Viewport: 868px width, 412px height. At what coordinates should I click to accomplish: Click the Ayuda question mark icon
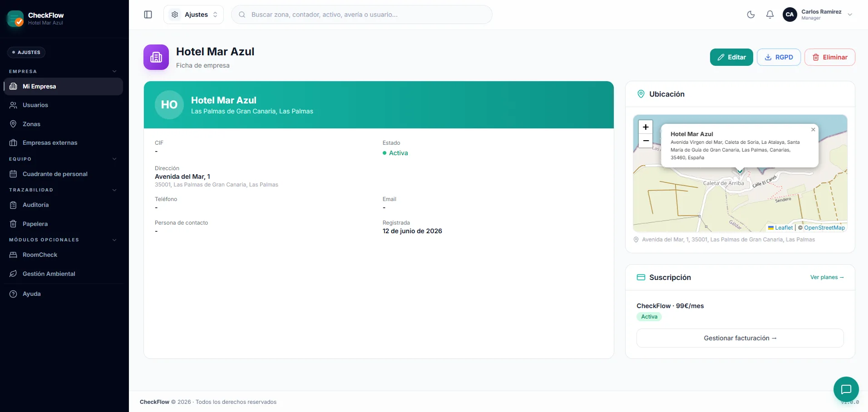tap(13, 294)
